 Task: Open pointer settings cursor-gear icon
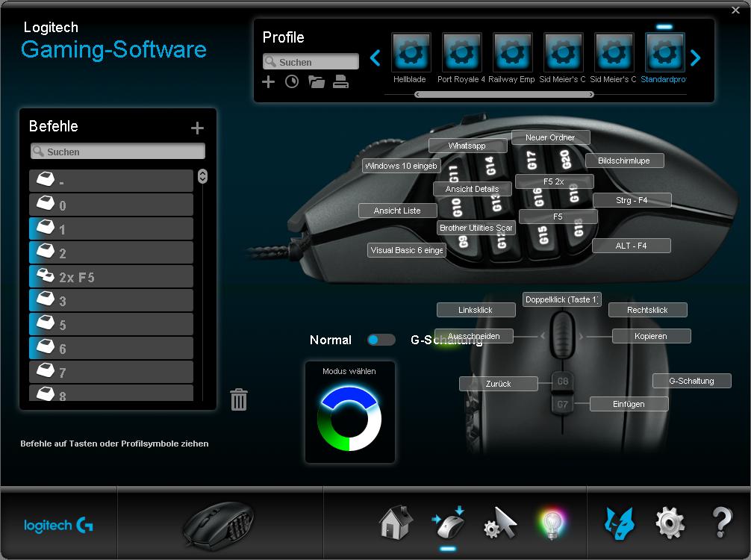point(500,523)
